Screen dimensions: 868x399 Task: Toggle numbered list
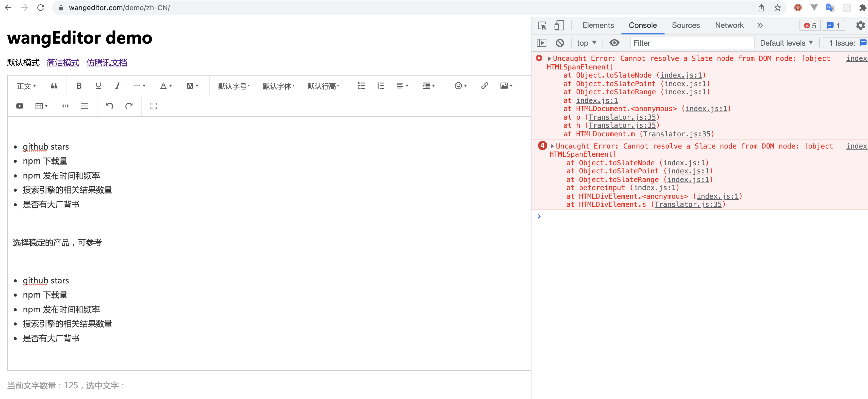tap(381, 86)
